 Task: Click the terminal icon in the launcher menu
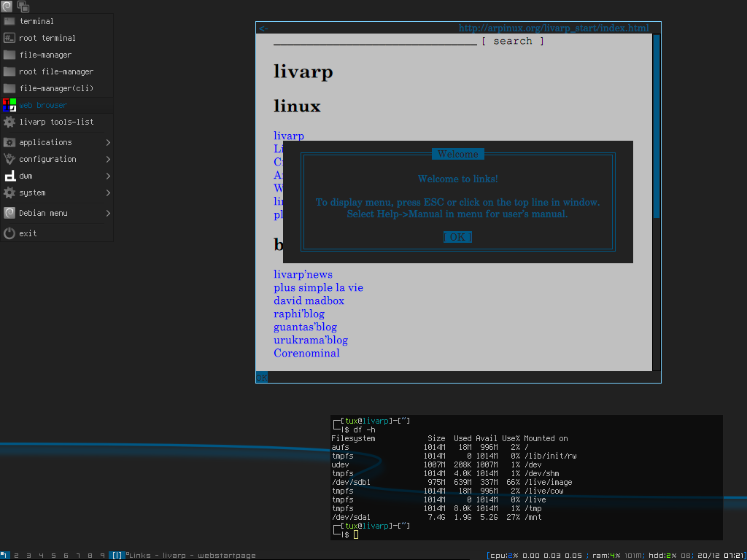point(9,21)
